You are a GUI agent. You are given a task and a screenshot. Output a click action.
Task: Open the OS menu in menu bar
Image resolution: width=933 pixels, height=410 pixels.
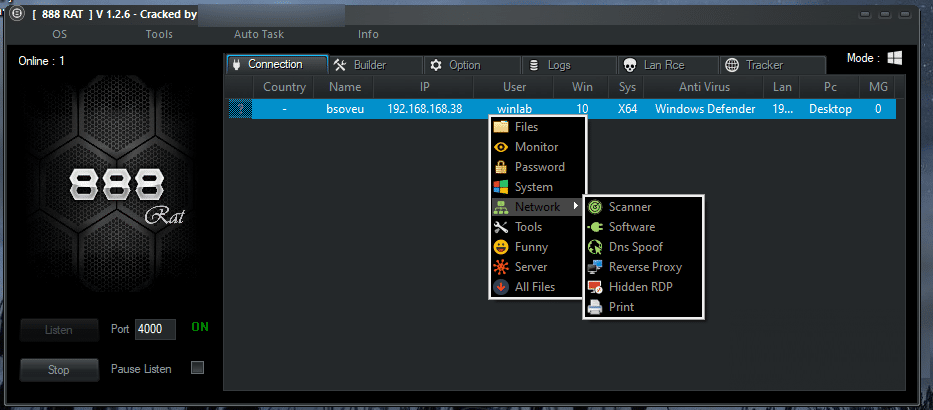60,34
